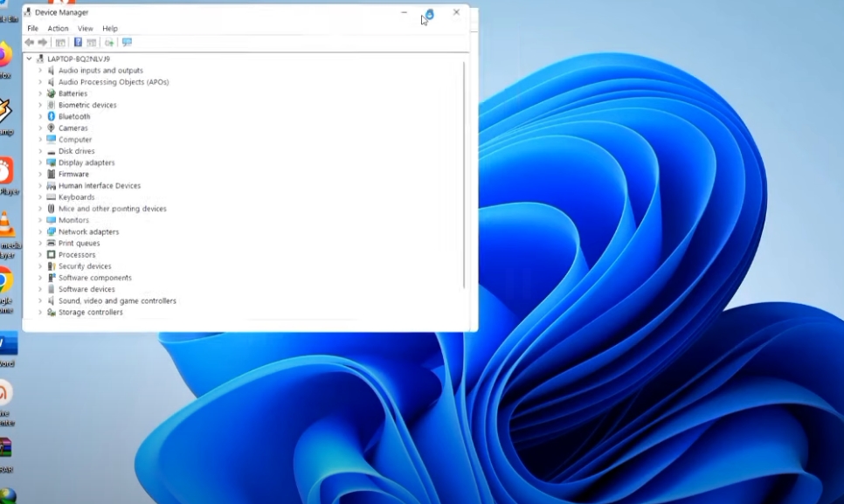The height and width of the screenshot is (504, 844).
Task: Expand the Display adapters chevron
Action: pos(40,162)
